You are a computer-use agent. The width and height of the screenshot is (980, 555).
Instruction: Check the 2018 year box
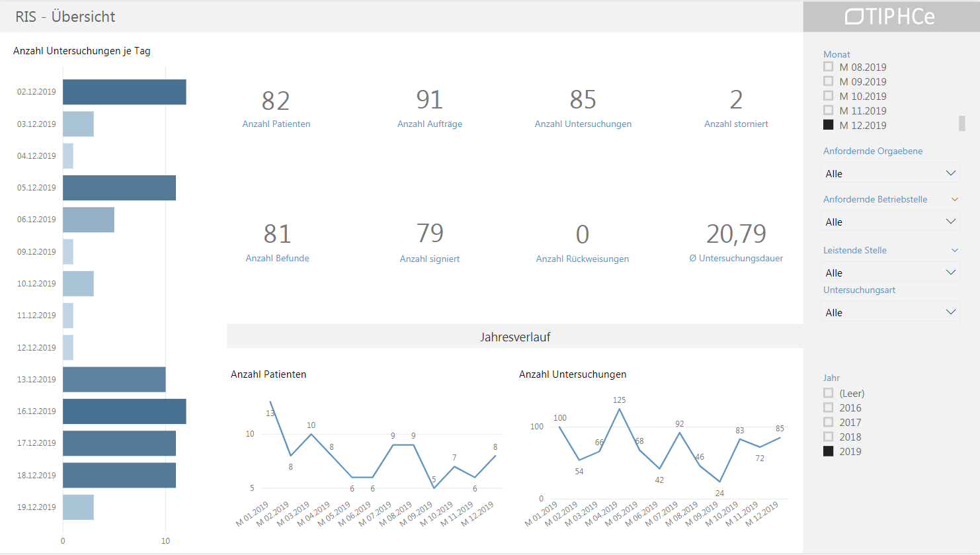click(828, 437)
